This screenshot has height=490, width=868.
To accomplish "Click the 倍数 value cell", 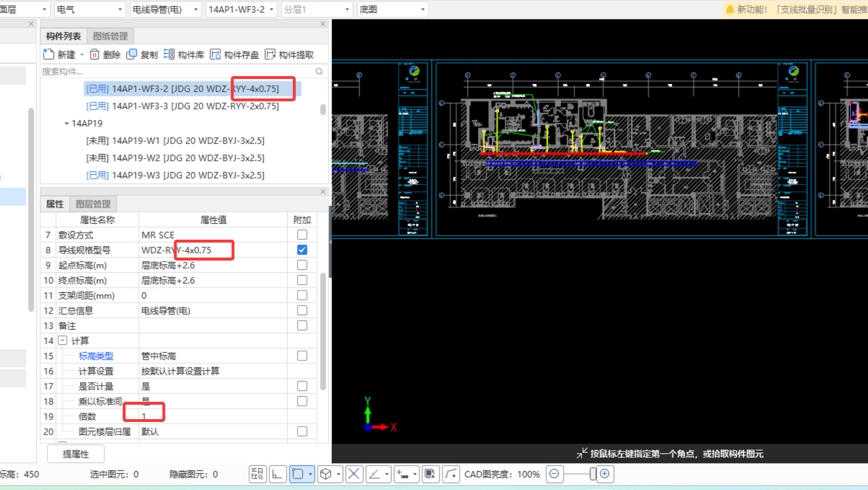I will point(213,416).
